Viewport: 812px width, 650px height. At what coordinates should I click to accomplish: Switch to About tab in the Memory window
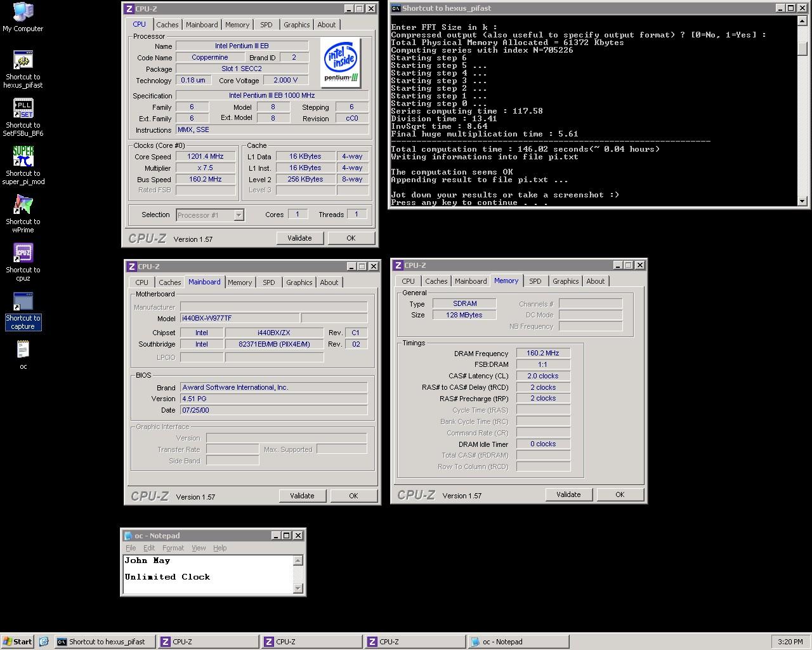[x=596, y=281]
